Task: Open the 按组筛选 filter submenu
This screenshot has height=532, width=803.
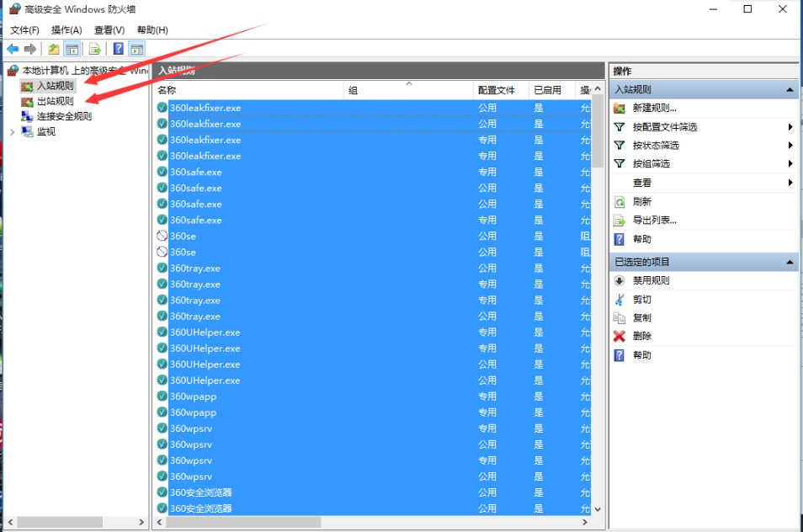Action: click(x=651, y=164)
